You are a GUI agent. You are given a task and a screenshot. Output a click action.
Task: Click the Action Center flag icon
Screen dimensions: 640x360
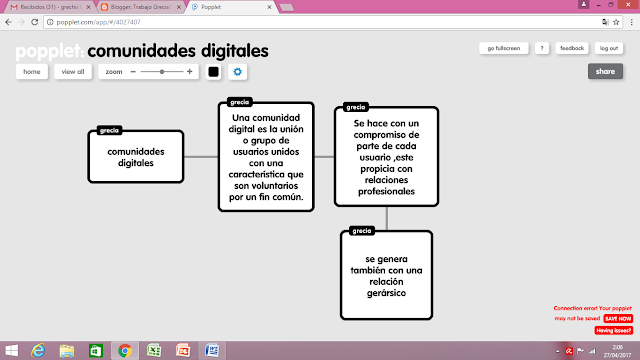point(580,351)
